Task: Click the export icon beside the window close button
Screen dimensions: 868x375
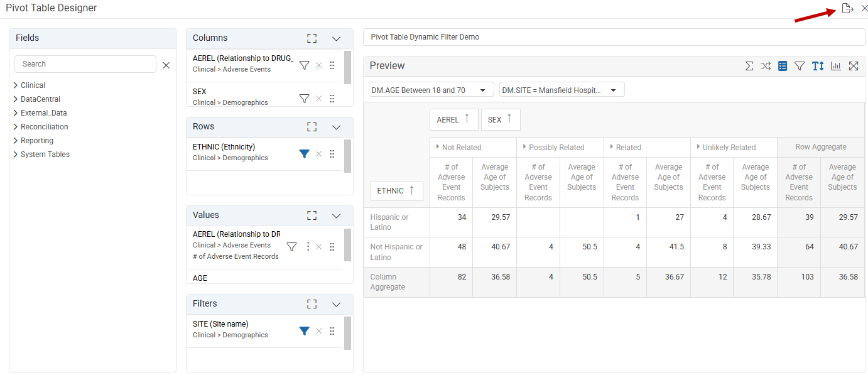Action: [x=847, y=9]
